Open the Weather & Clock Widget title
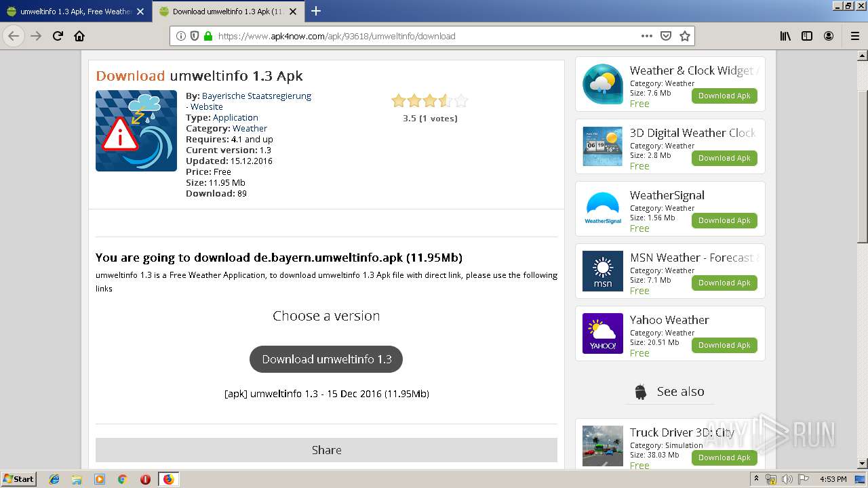This screenshot has height=488, width=868. point(694,70)
